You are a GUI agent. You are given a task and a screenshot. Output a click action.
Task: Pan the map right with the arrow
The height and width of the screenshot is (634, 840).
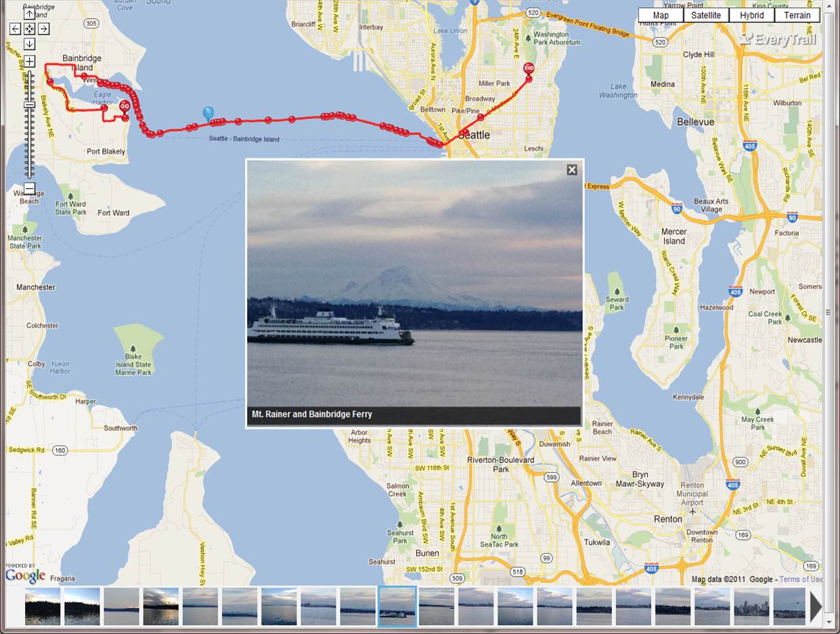coord(43,29)
